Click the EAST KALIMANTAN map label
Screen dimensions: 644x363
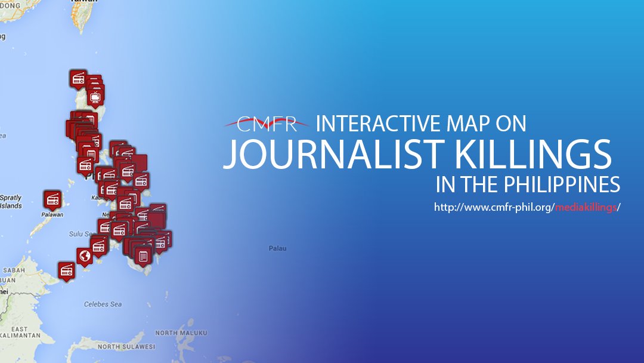pos(20,332)
